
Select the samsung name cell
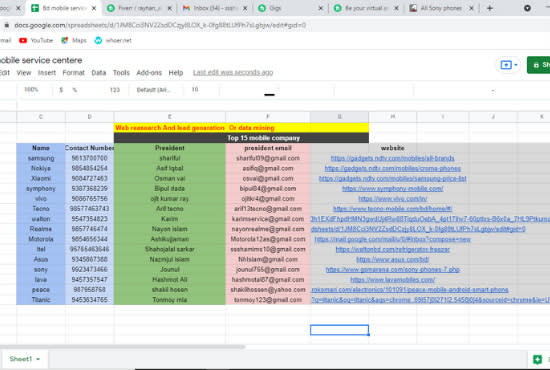click(x=41, y=158)
